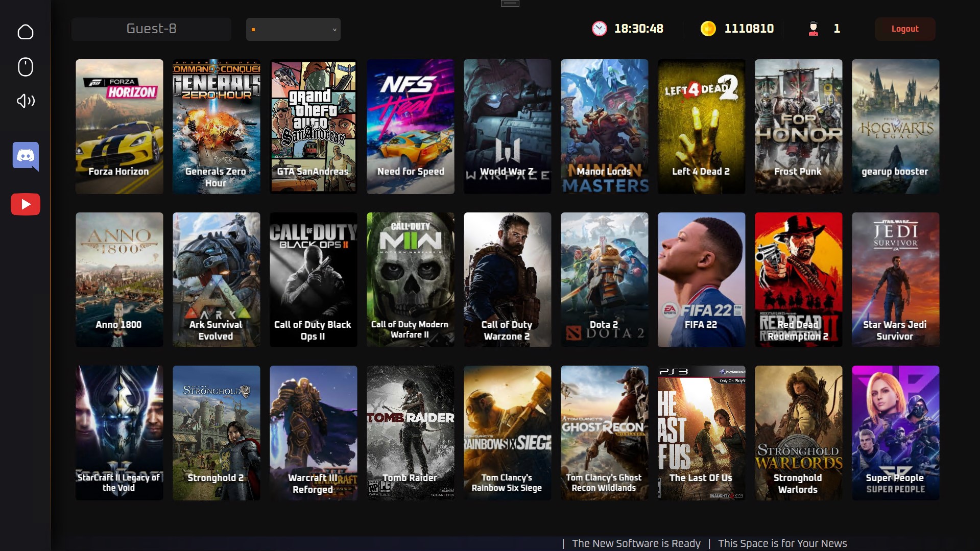Click the gold coin balance icon

pos(708,29)
